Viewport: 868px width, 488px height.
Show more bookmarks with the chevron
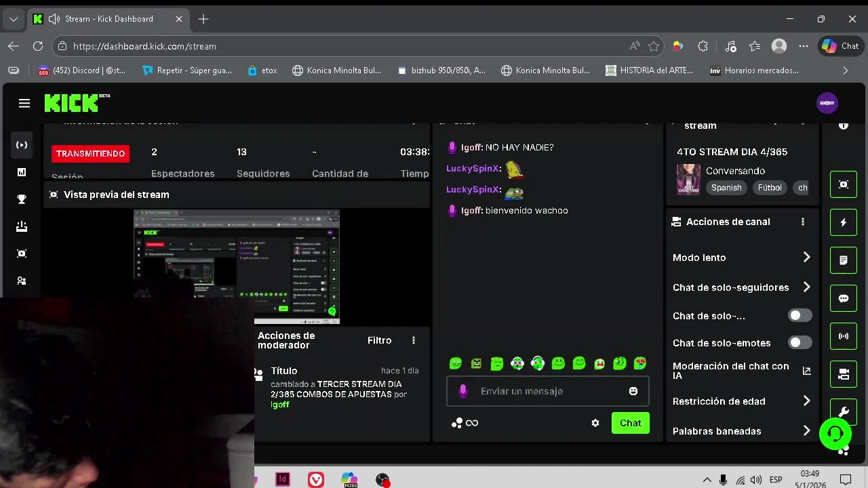pos(845,70)
